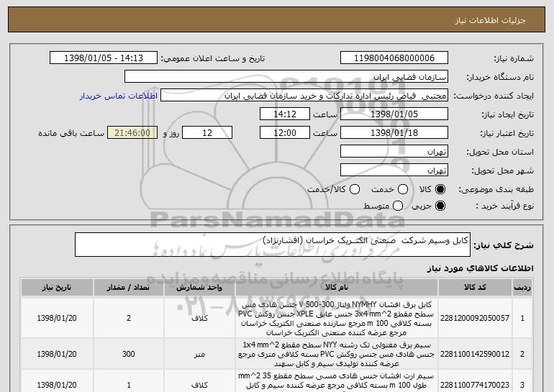Click the buyer name field سازمان فضایی ایران
Screen dimensions: 554x392
286,77
